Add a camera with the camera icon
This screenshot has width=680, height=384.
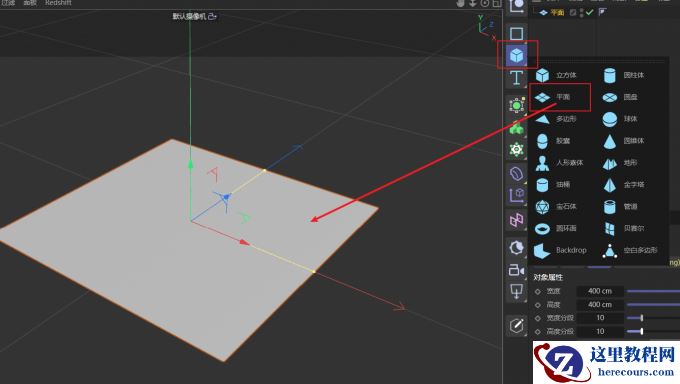(517, 270)
